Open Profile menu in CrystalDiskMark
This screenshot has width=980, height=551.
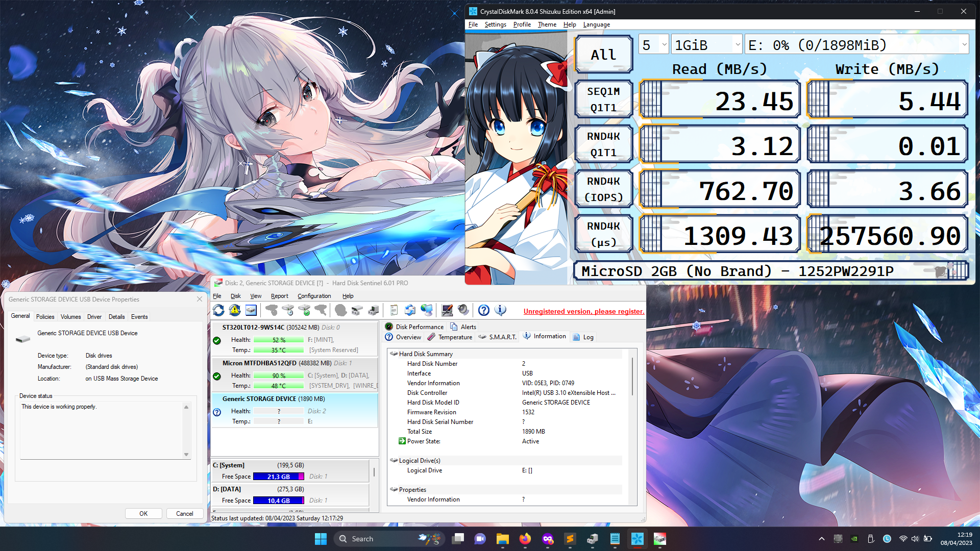522,24
